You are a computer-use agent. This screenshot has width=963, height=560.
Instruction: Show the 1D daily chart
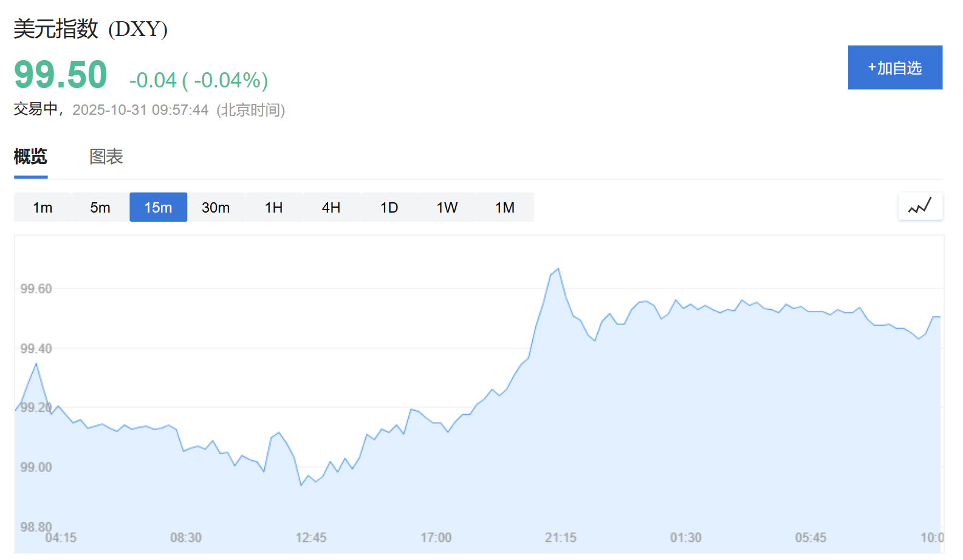click(x=389, y=208)
